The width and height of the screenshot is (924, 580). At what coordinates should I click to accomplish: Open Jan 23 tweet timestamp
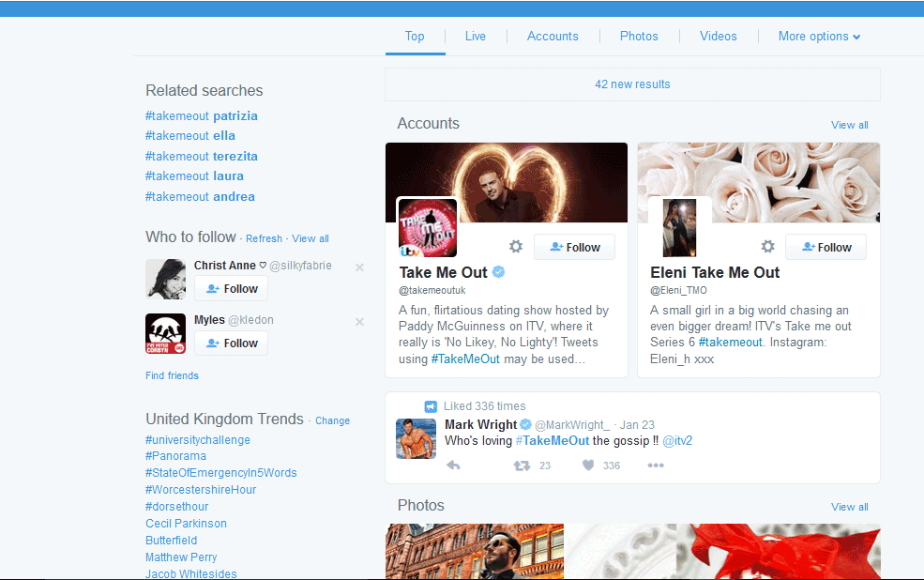(x=637, y=425)
